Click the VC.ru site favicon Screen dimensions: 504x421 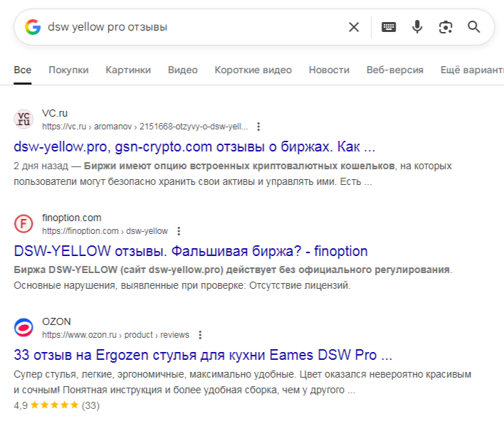pos(24,119)
